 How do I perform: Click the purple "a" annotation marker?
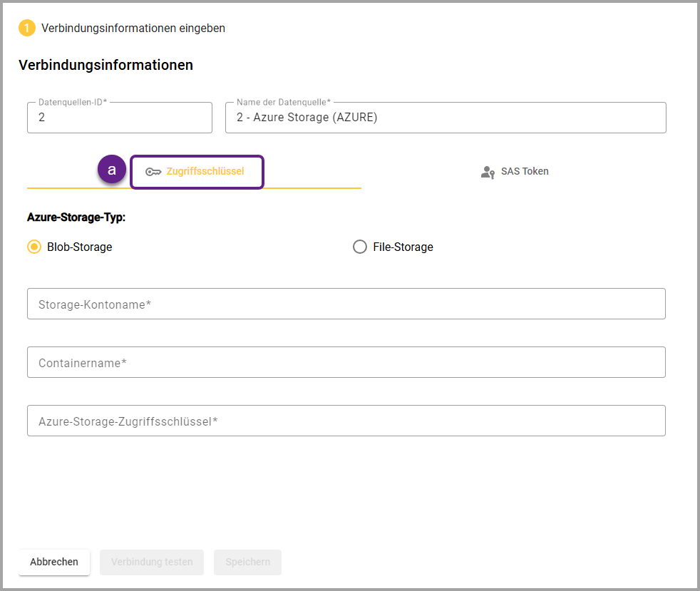click(x=112, y=170)
